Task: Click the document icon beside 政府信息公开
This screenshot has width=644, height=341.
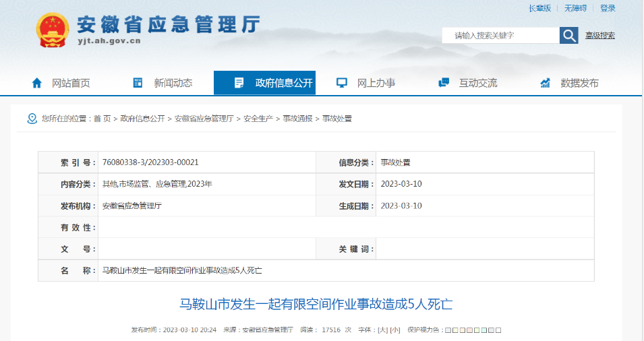Action: (239, 83)
